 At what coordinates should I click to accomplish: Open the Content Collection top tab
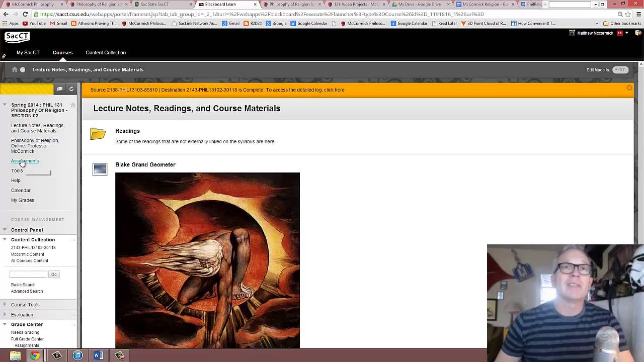[106, 53]
